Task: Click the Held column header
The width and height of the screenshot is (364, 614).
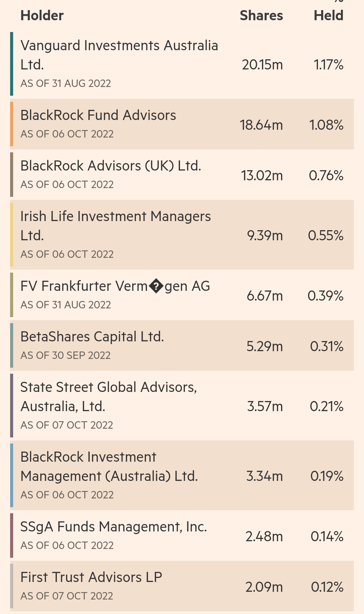Action: 328,16
